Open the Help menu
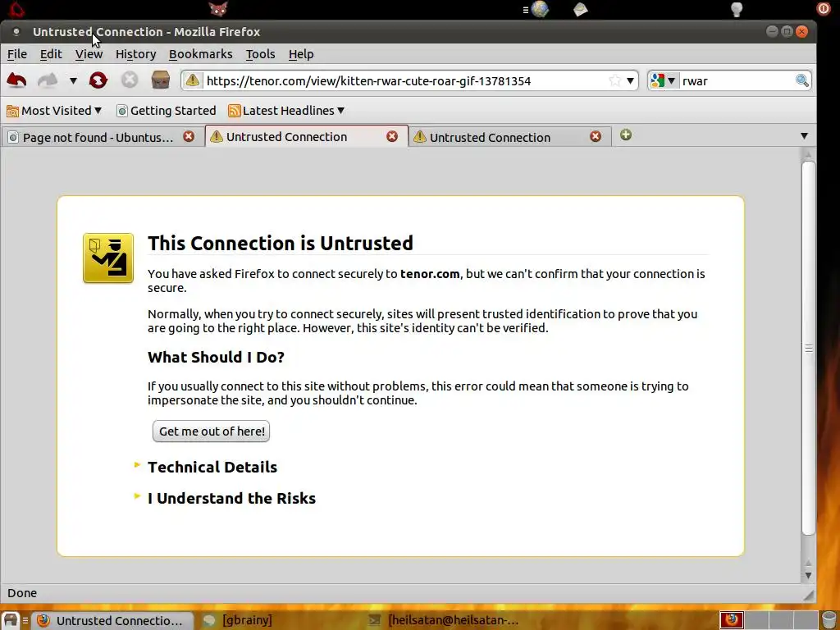The height and width of the screenshot is (630, 840). coord(301,54)
